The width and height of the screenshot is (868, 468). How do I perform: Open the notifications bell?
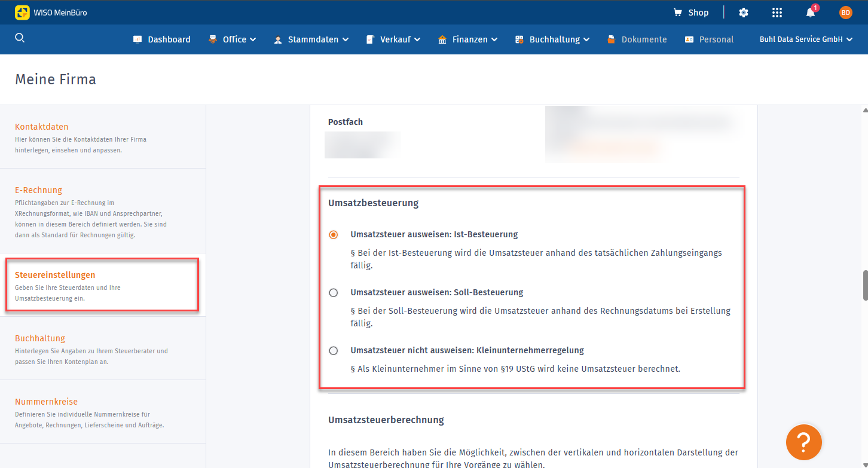pyautogui.click(x=811, y=13)
